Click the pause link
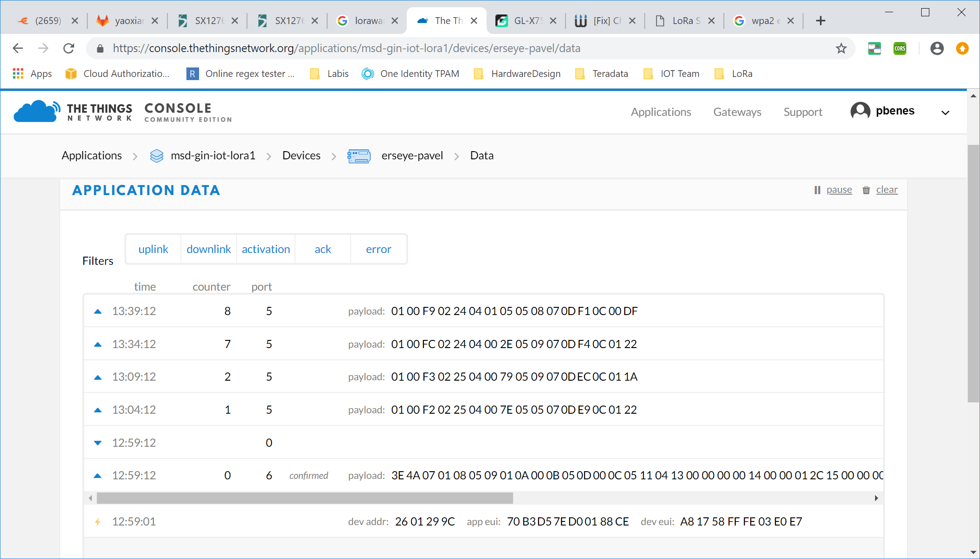Viewport: 980px width, 559px height. coord(839,190)
